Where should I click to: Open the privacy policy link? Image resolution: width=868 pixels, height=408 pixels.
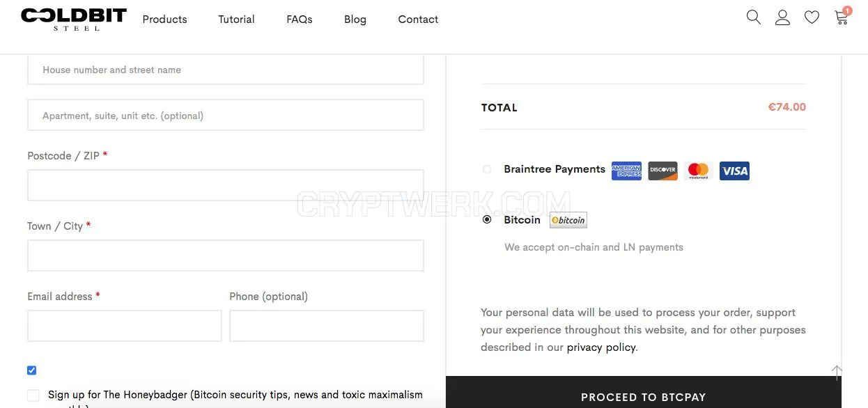pyautogui.click(x=601, y=347)
